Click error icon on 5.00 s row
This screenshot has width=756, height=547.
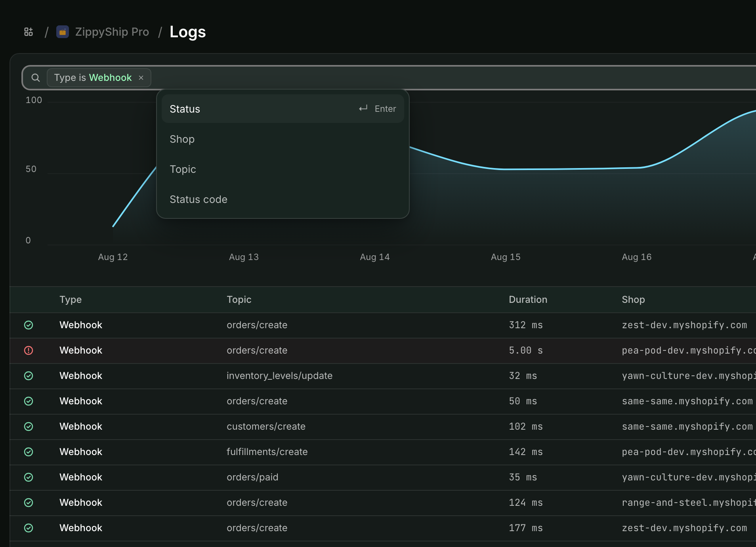(x=29, y=350)
